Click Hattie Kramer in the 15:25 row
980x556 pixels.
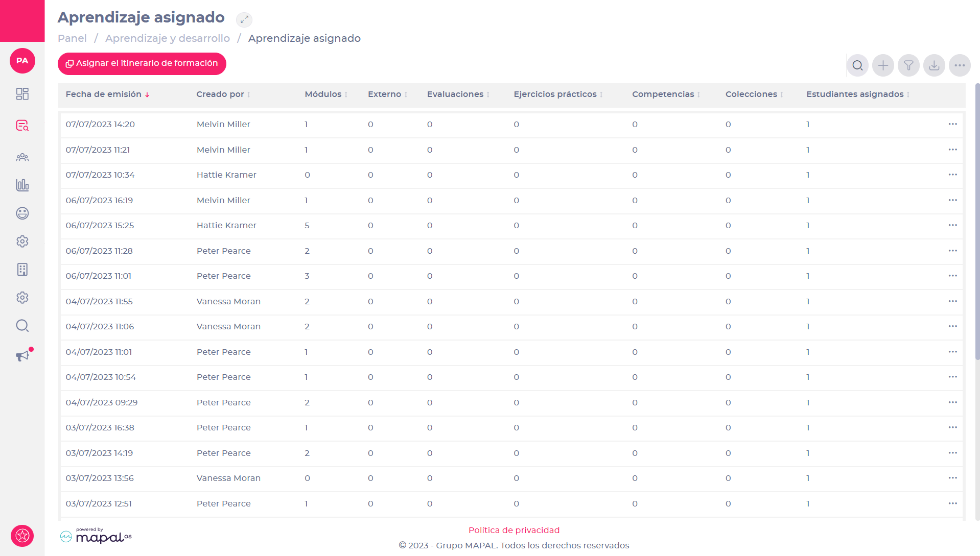tap(226, 225)
